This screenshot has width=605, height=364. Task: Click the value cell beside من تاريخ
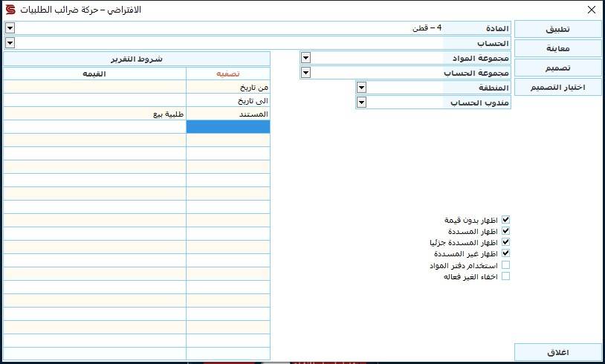[94, 87]
